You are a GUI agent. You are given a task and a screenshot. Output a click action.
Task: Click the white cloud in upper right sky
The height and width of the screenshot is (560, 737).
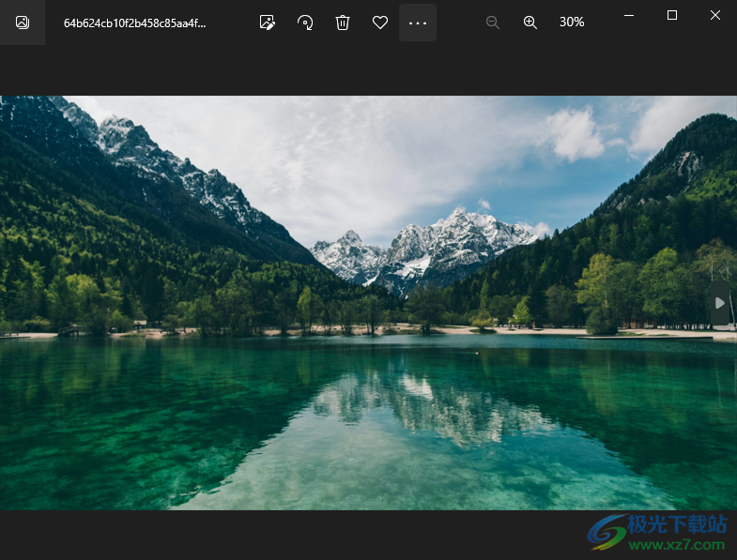tap(575, 133)
